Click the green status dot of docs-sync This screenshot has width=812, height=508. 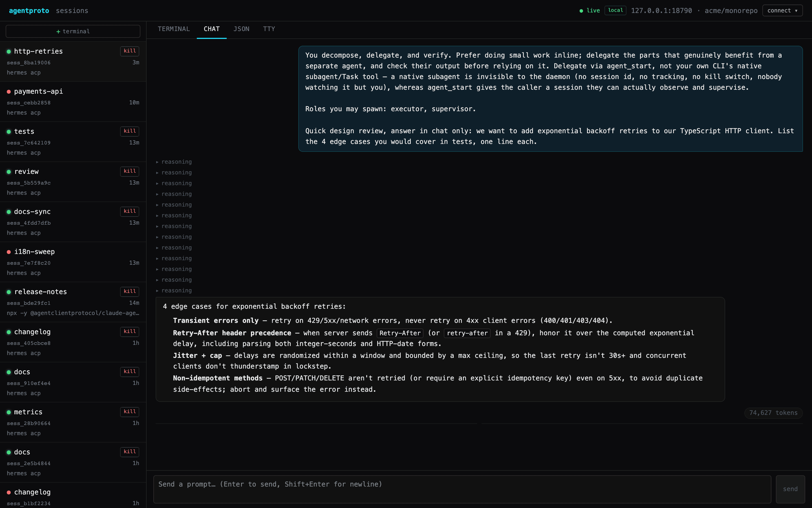(9, 212)
